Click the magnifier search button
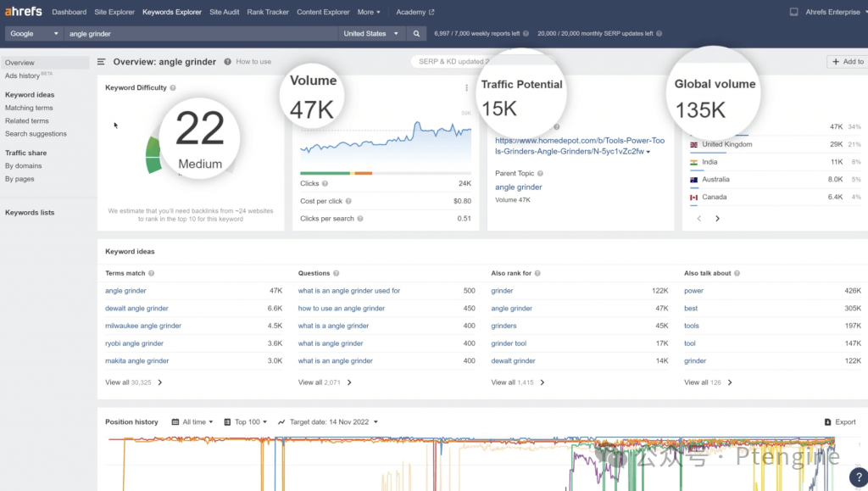The width and height of the screenshot is (868, 491). tap(416, 34)
